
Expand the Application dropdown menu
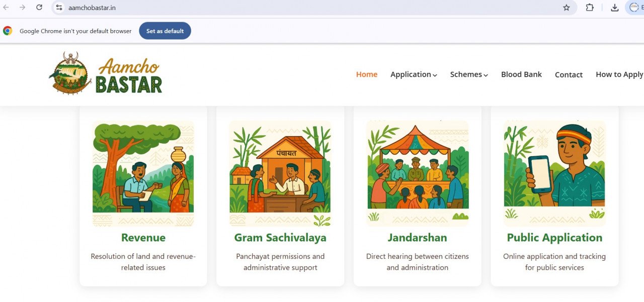point(414,74)
